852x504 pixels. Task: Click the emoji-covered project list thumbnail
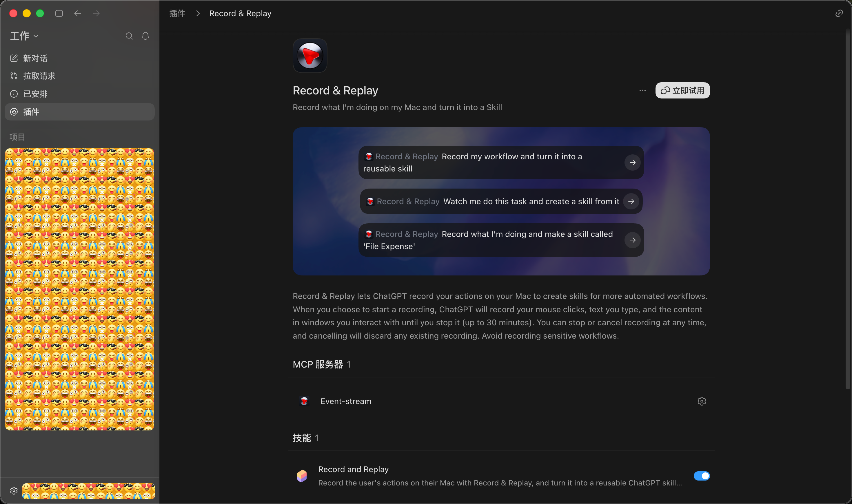[79, 289]
